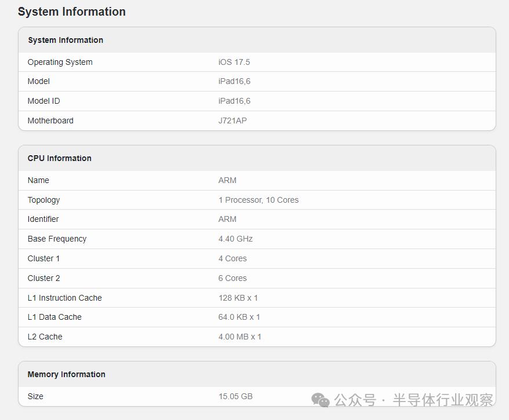Click the Model ID row label
Image resolution: width=509 pixels, height=420 pixels.
pos(44,101)
